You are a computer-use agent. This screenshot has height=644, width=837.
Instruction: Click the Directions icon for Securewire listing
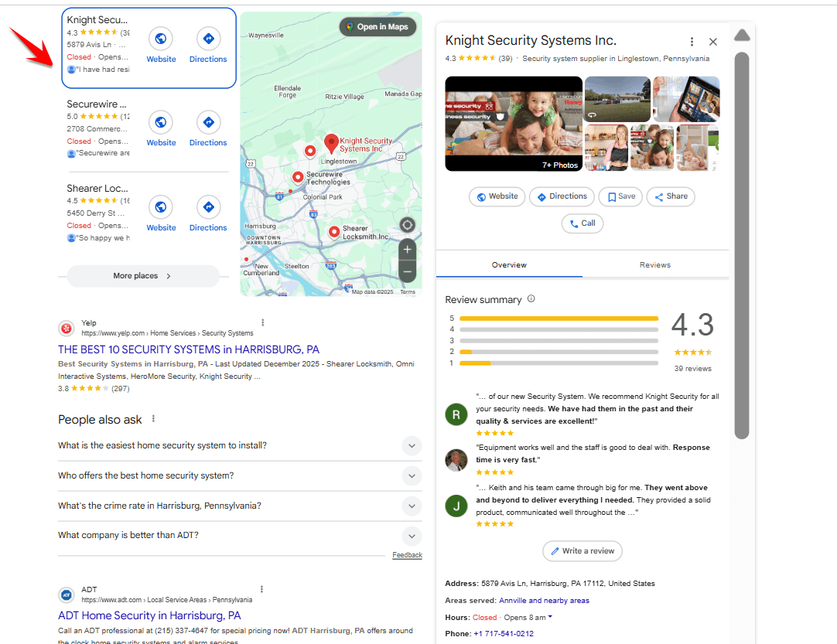pyautogui.click(x=208, y=122)
